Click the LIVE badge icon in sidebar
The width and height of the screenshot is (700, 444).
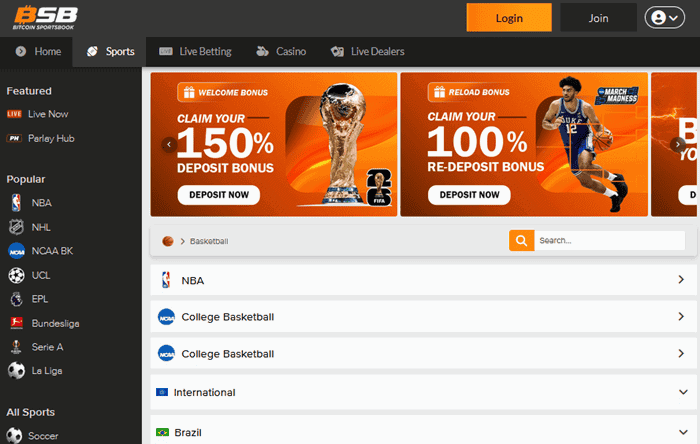click(14, 114)
